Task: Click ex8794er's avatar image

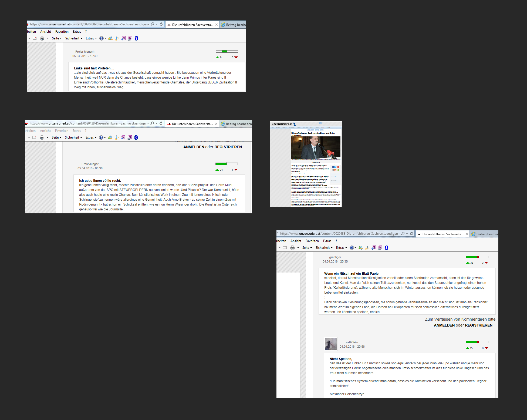Action: click(331, 344)
